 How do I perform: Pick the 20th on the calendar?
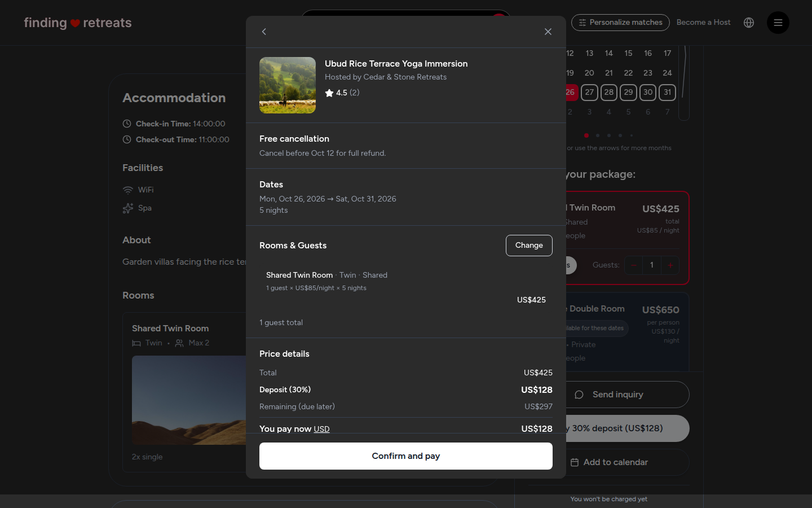589,73
